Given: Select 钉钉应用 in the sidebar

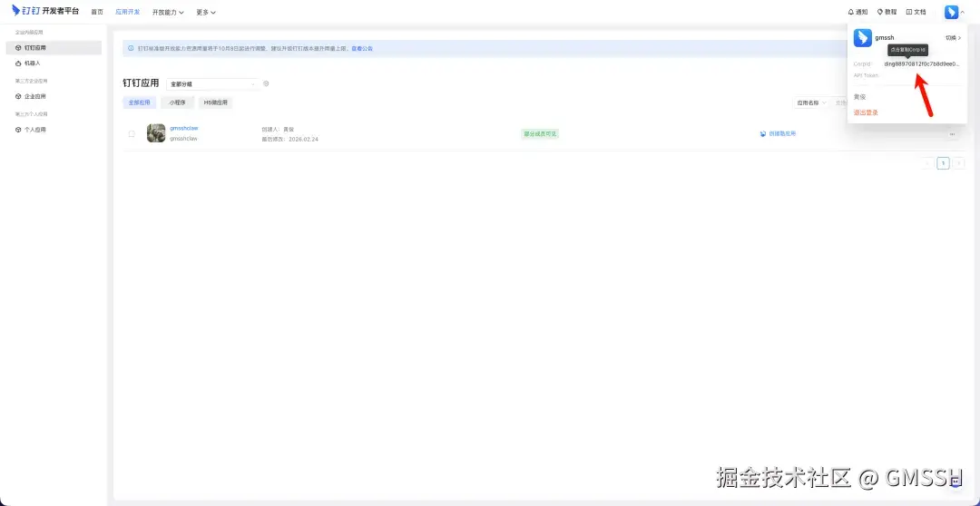Looking at the screenshot, I should tap(54, 47).
